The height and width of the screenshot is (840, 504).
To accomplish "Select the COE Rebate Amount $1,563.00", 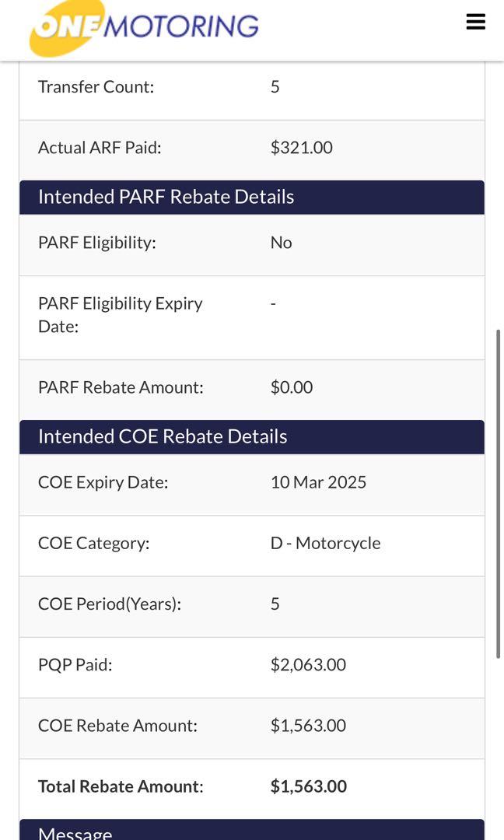I will pos(309,725).
